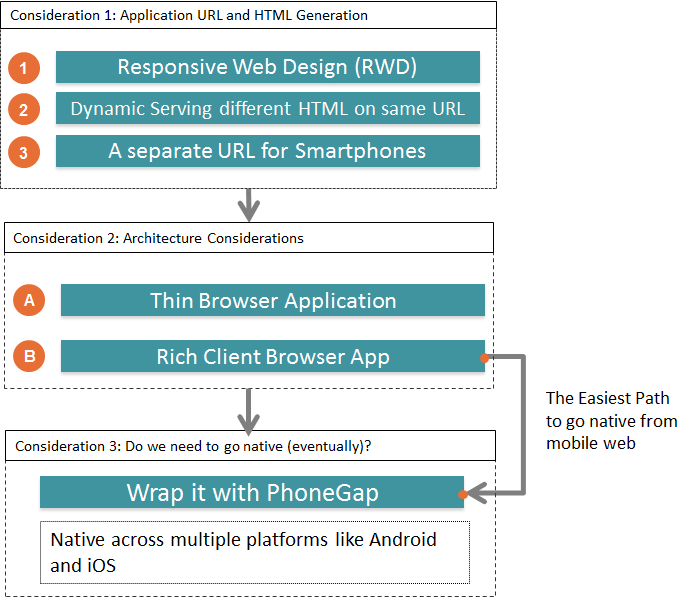Screen dimensions: 693x597
Task: Select the Thin Browser Application bar
Action: 272,300
